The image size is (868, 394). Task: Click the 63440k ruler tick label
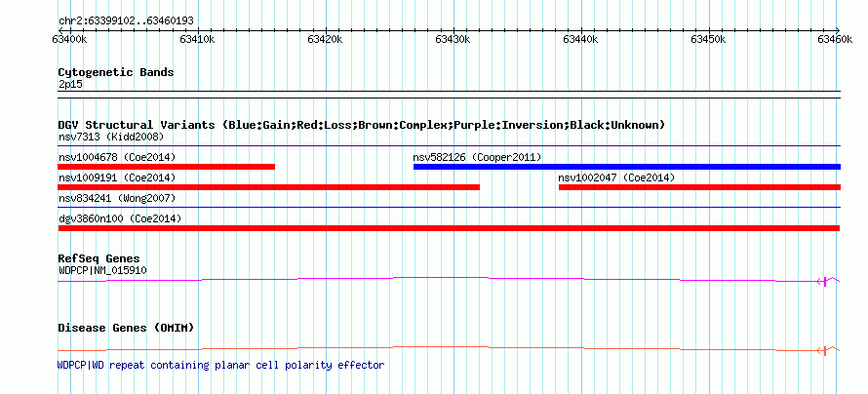580,39
